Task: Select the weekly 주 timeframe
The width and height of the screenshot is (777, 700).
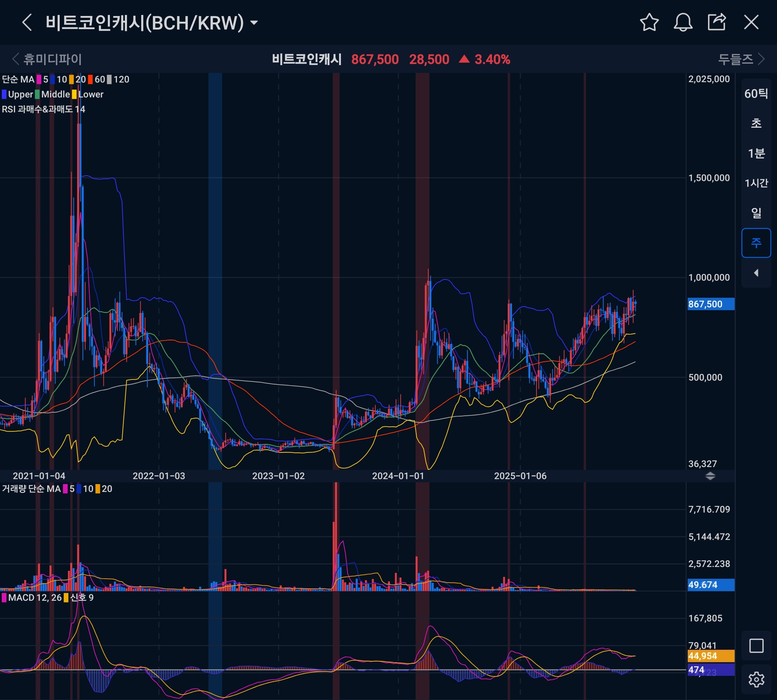Action: (756, 243)
